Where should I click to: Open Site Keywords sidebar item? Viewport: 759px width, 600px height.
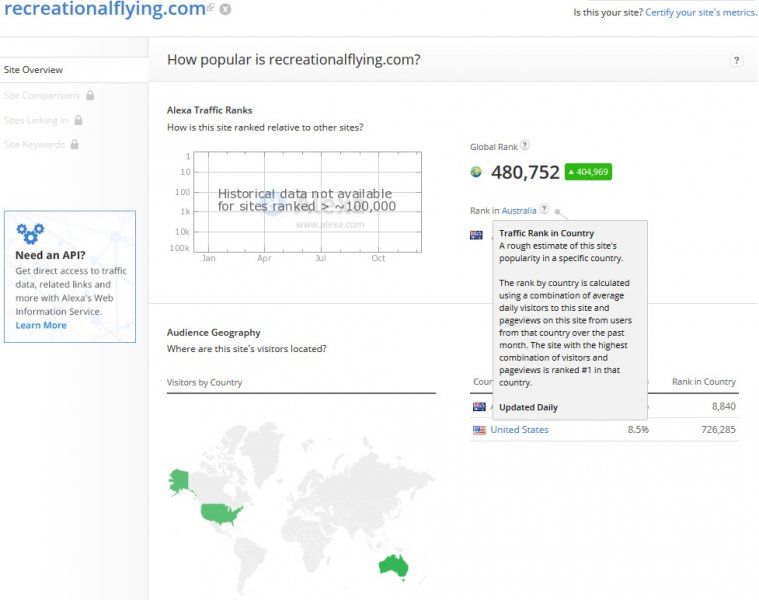tap(34, 145)
